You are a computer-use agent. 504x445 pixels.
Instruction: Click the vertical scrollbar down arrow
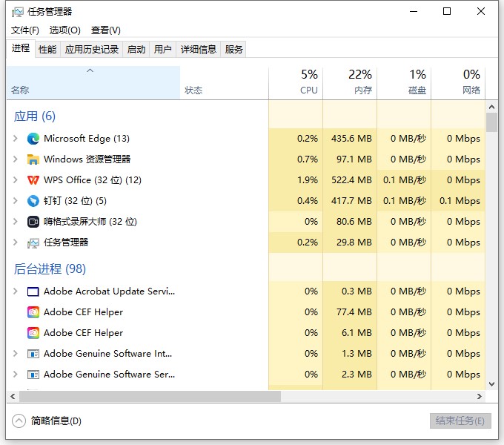pos(491,384)
